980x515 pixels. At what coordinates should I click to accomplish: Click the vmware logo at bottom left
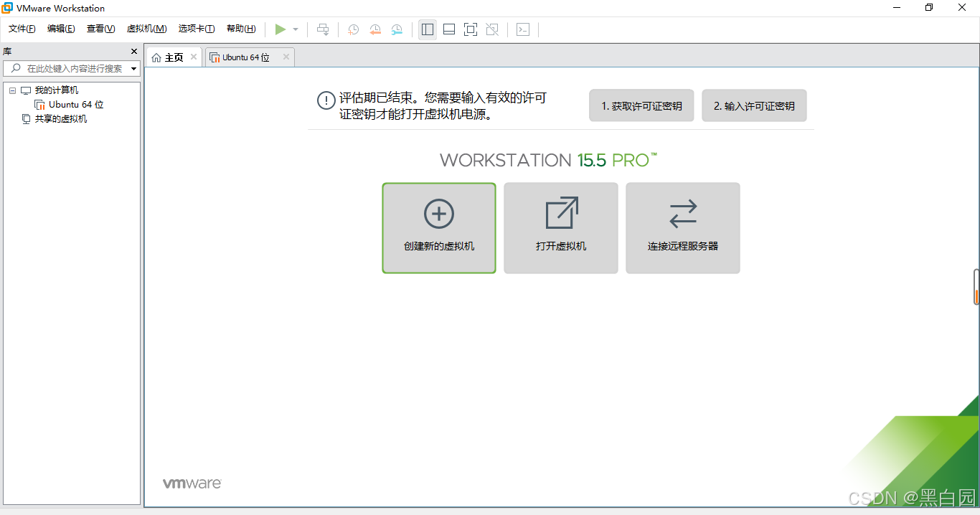pos(192,483)
